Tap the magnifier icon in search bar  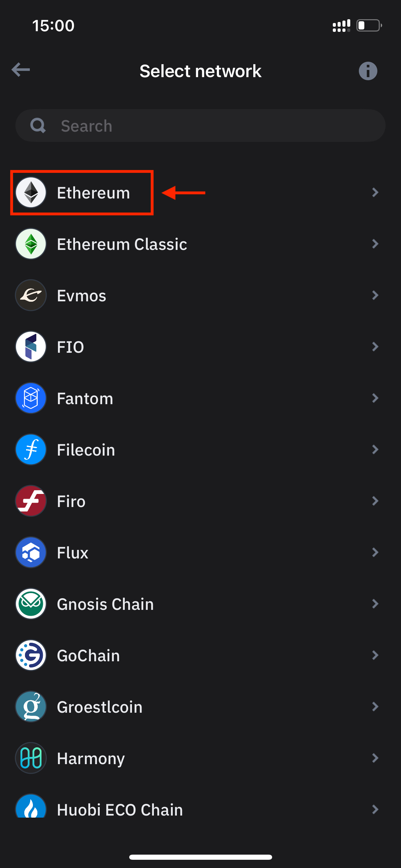[x=38, y=126]
